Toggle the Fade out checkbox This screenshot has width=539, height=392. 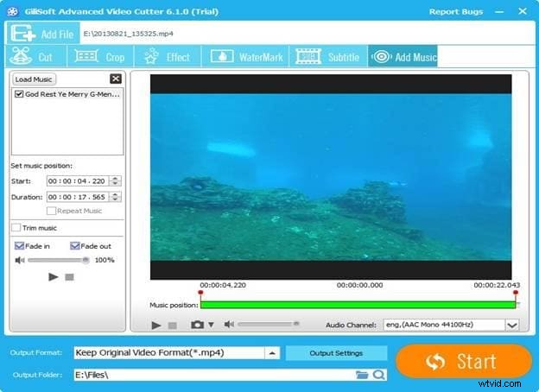click(x=74, y=246)
